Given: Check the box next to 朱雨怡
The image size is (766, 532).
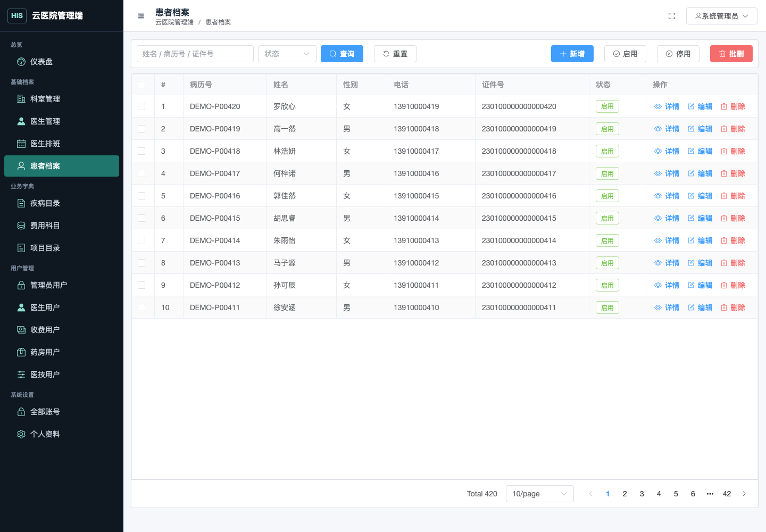Looking at the screenshot, I should pyautogui.click(x=141, y=240).
